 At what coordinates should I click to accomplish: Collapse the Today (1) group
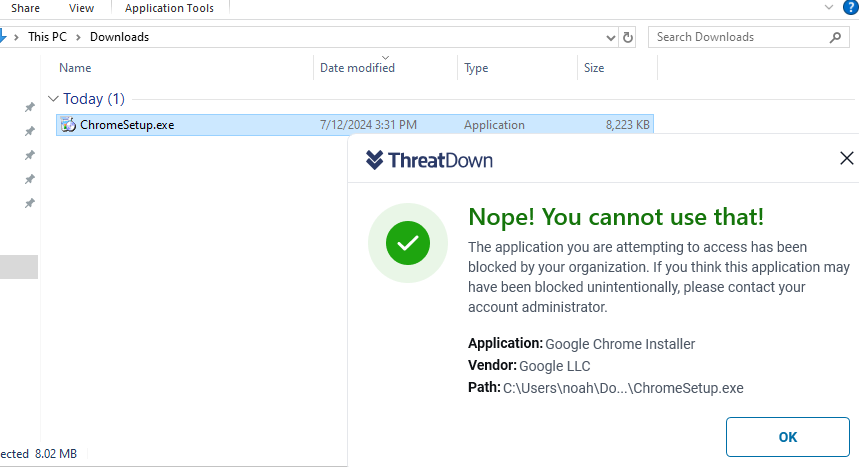[53, 99]
